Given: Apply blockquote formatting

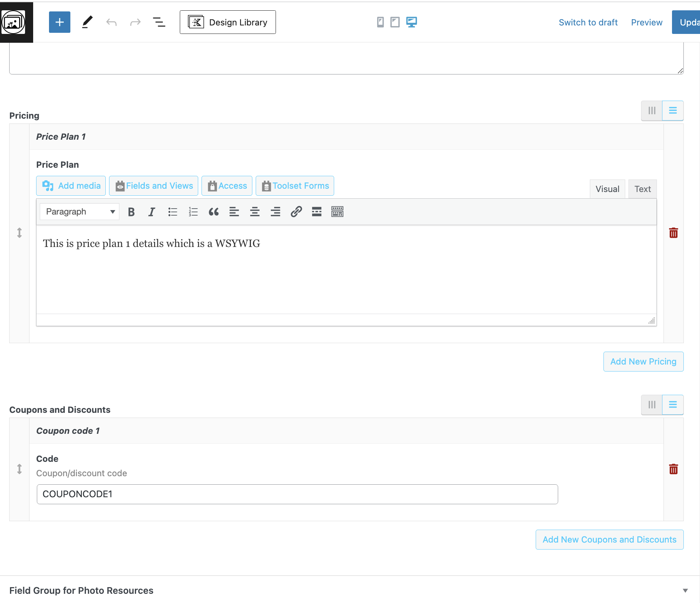Looking at the screenshot, I should [214, 212].
